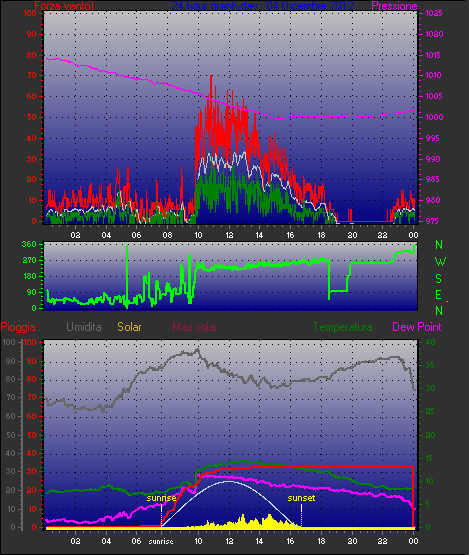Select the green 'Temperatura' legend label
Screen dimensions: 469x555
click(342, 327)
